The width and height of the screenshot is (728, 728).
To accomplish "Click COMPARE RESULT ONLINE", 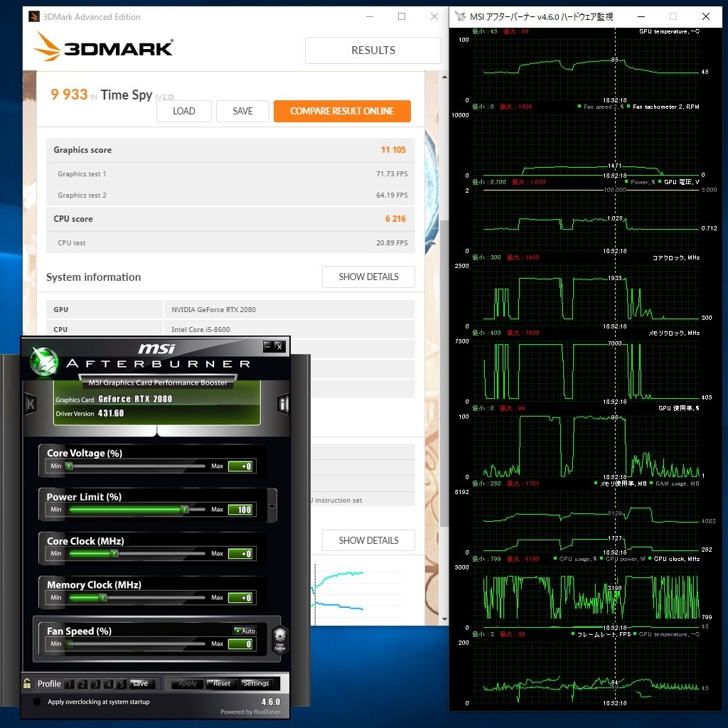I will pos(342,111).
